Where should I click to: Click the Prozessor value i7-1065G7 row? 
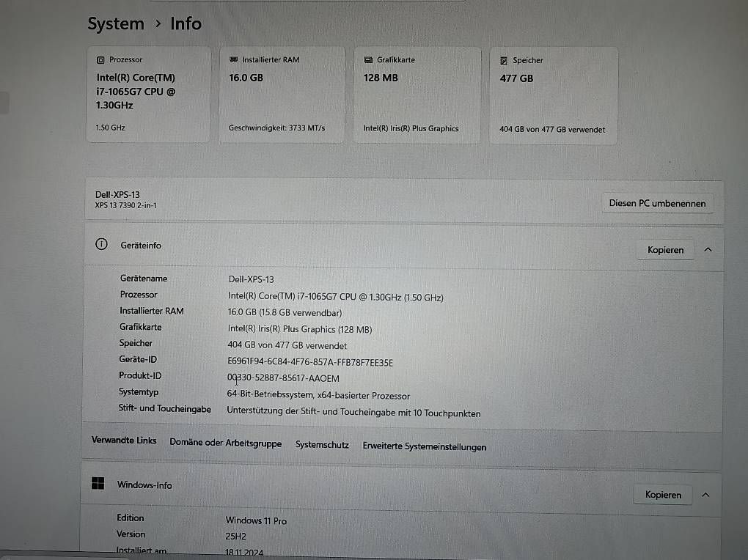point(336,297)
